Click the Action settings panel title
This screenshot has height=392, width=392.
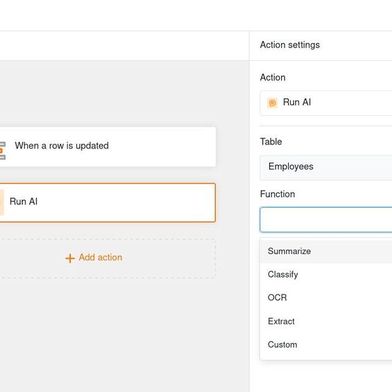[x=290, y=45]
